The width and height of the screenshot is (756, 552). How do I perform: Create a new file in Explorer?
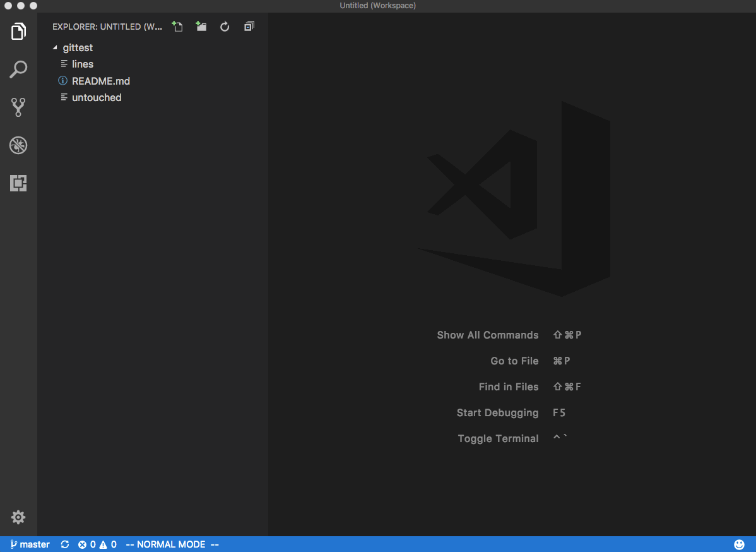(177, 27)
